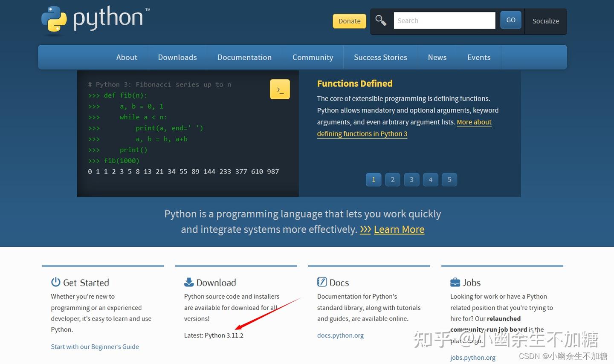This screenshot has width=614, height=364.
Task: Click the search magnifier icon
Action: (381, 20)
